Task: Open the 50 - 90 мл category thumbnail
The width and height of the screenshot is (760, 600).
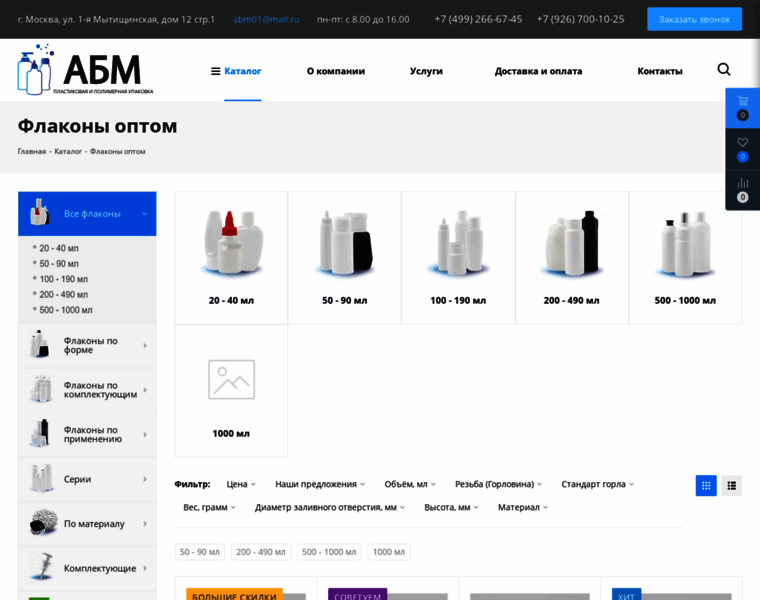Action: click(x=345, y=243)
